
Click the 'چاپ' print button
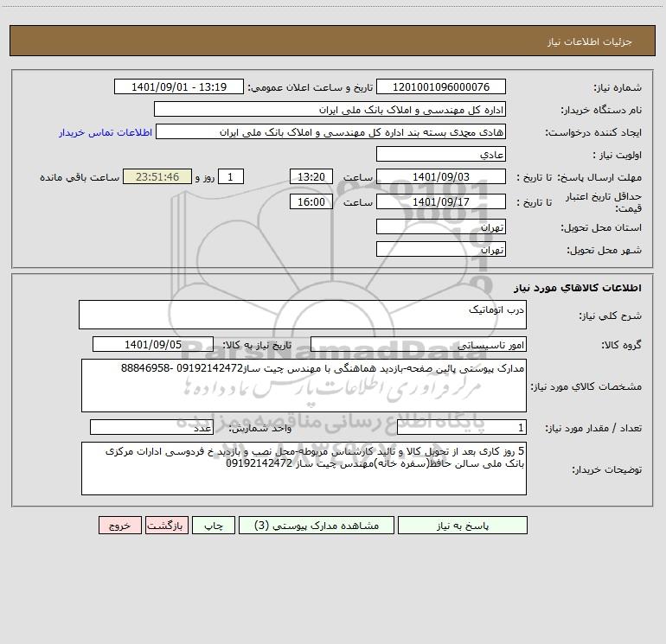click(214, 525)
